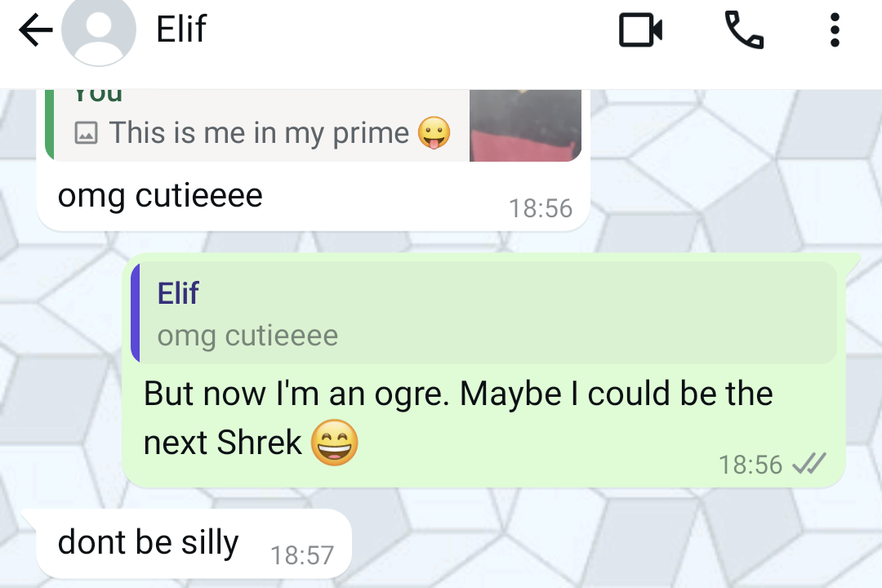Screen dimensions: 882x588
Task: Open Elif's profile picture
Action: [x=99, y=29]
